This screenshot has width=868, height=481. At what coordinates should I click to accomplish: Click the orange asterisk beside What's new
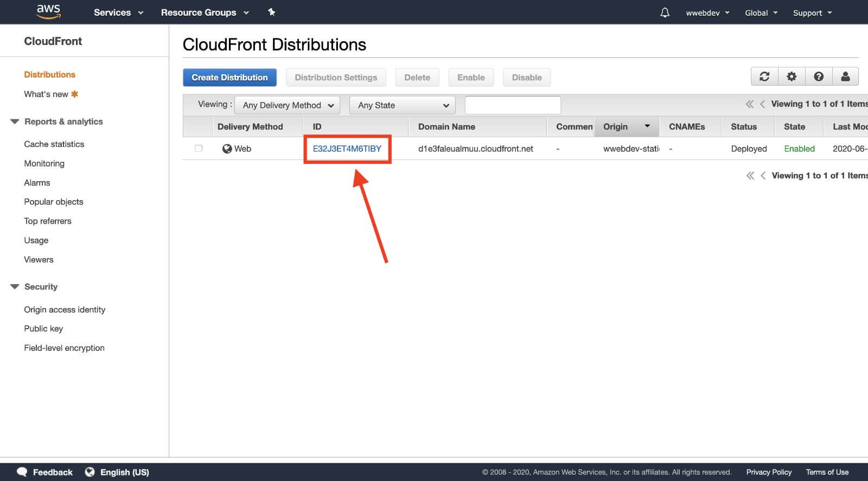pos(75,94)
